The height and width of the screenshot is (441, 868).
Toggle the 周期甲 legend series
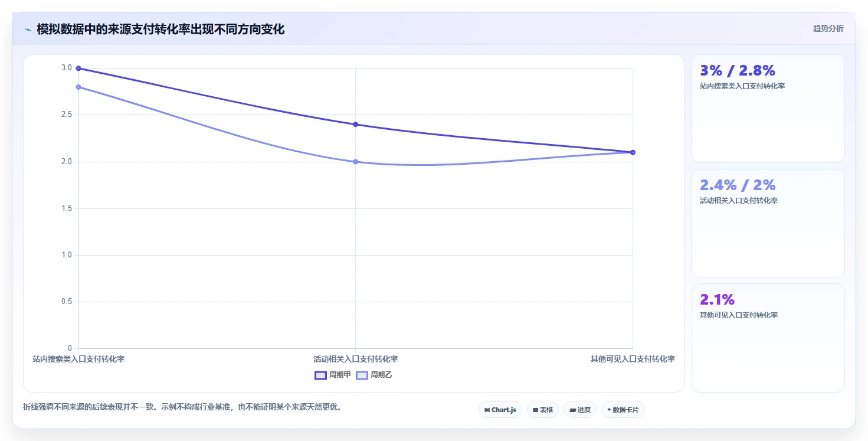click(333, 375)
